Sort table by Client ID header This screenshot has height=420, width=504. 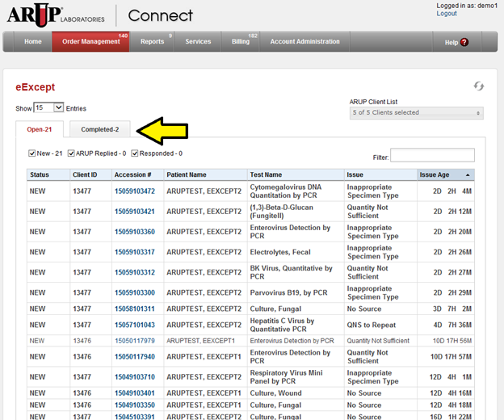pos(90,174)
